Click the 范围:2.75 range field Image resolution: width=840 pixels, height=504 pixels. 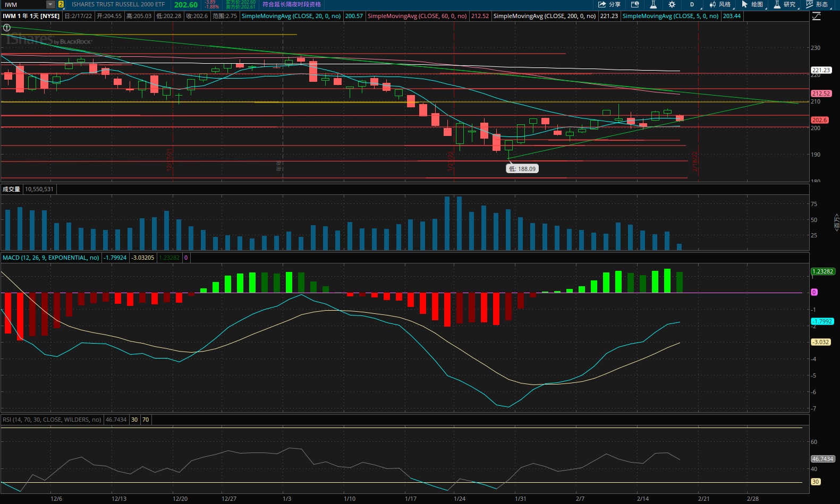[x=225, y=16]
